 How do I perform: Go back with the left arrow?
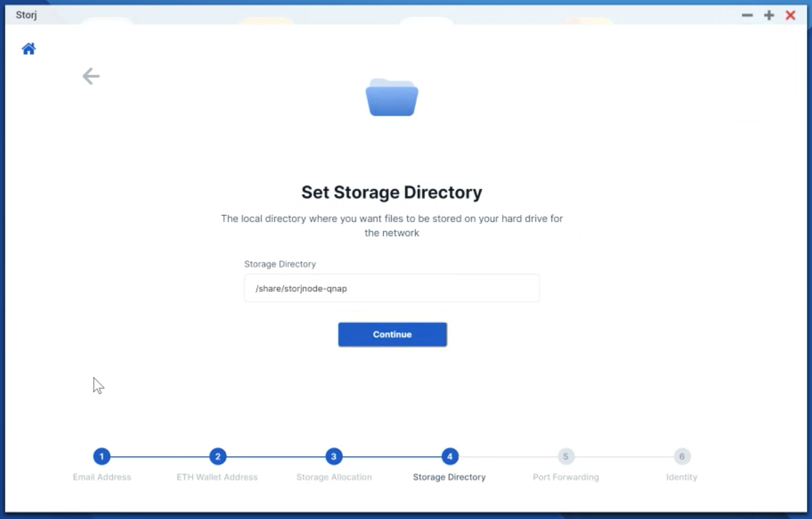(x=91, y=76)
